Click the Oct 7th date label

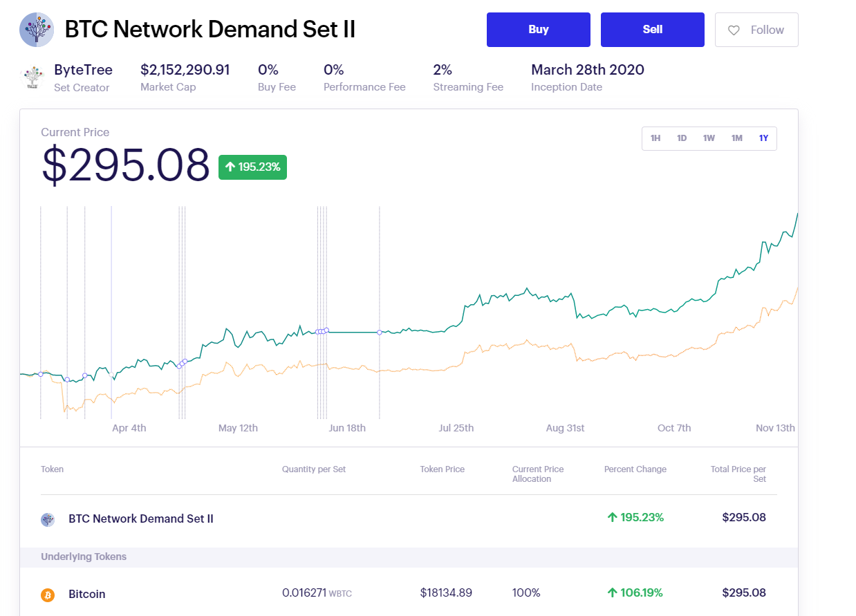674,428
